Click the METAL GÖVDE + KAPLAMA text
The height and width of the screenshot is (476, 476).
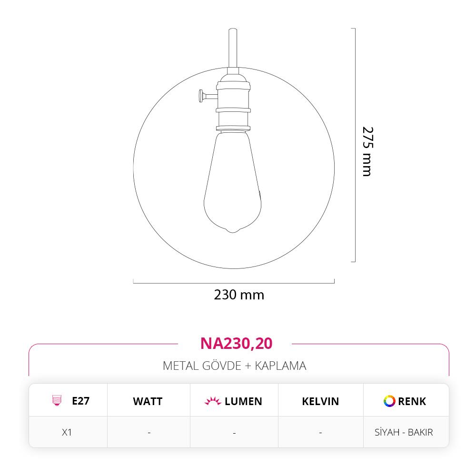[x=234, y=366]
